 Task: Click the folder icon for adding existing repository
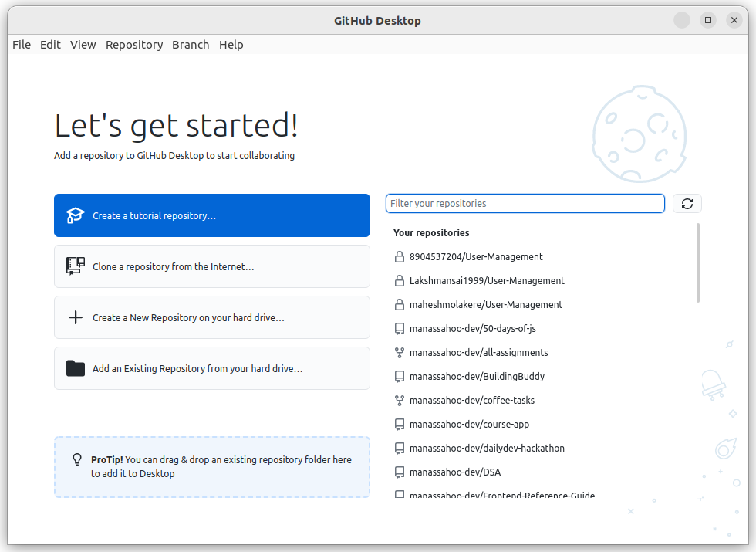(75, 368)
